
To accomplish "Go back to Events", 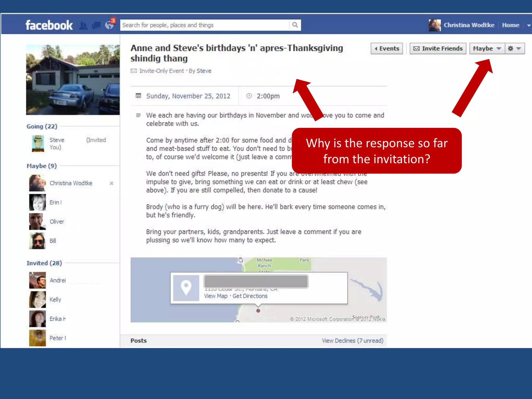I will (x=387, y=49).
